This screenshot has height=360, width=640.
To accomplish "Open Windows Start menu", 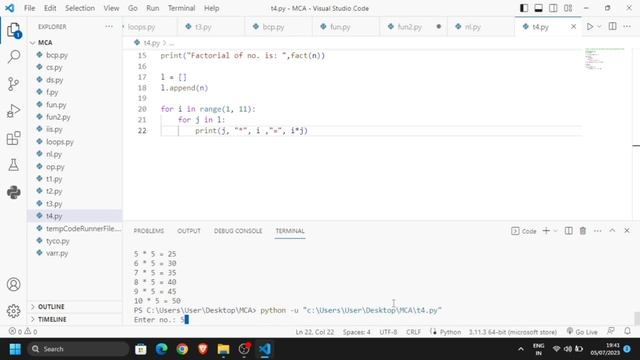I will click(15, 349).
